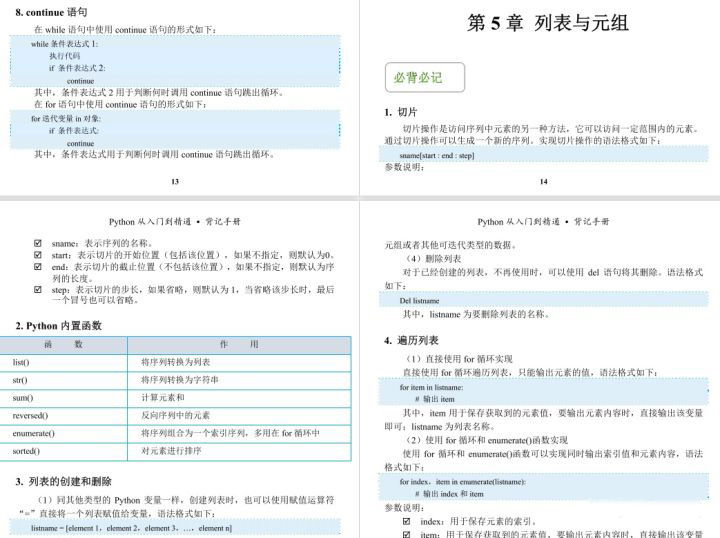Click the checkmark bullet beside sname
The height and width of the screenshot is (538, 720).
coord(38,243)
